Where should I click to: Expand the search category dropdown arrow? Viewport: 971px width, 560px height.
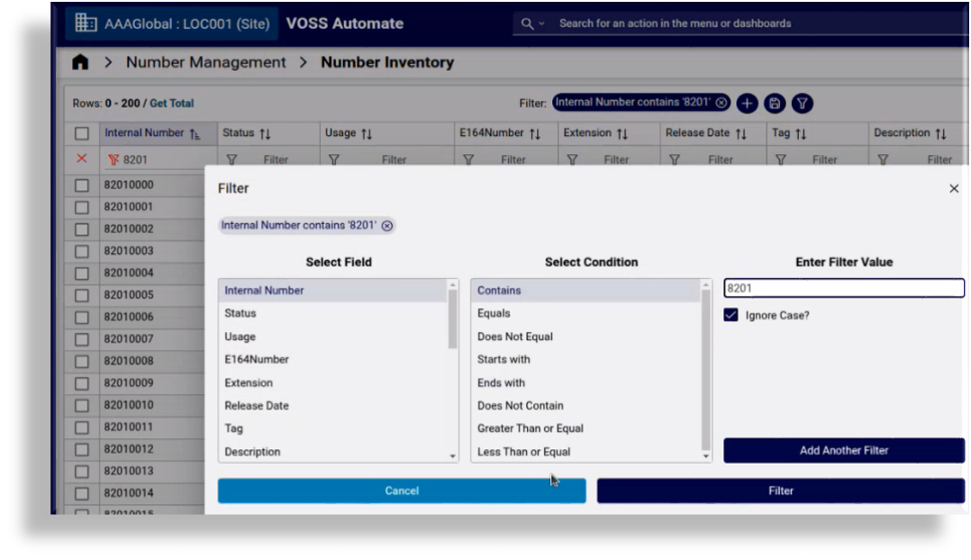coord(541,23)
